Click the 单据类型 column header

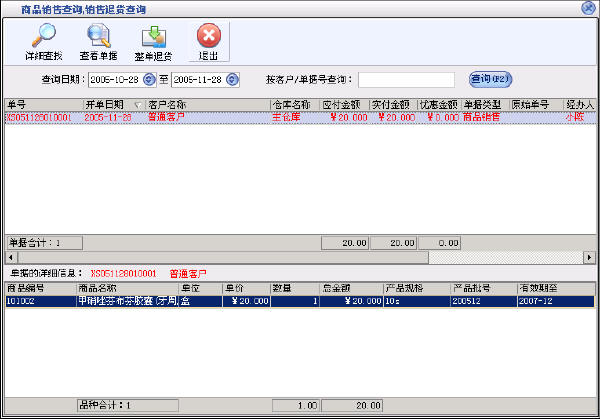[484, 104]
